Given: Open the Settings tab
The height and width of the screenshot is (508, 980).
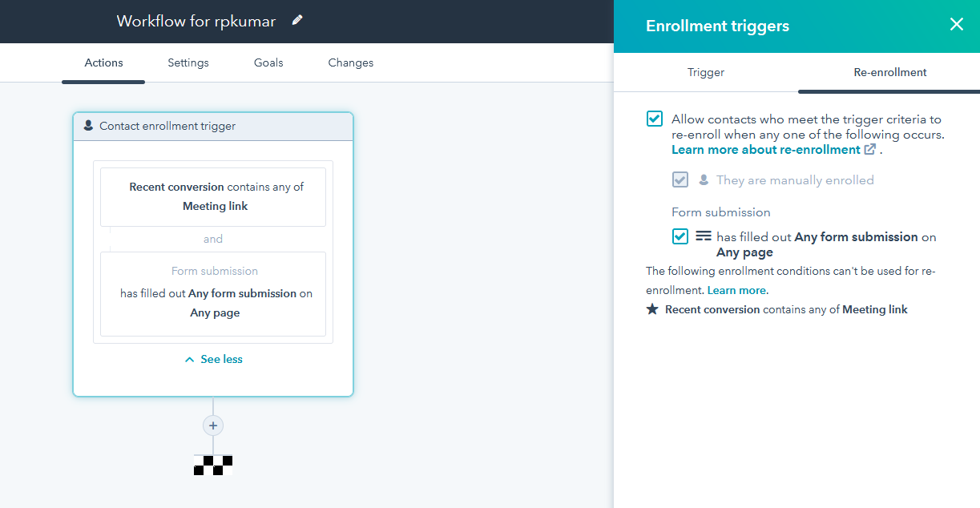Looking at the screenshot, I should (x=188, y=62).
